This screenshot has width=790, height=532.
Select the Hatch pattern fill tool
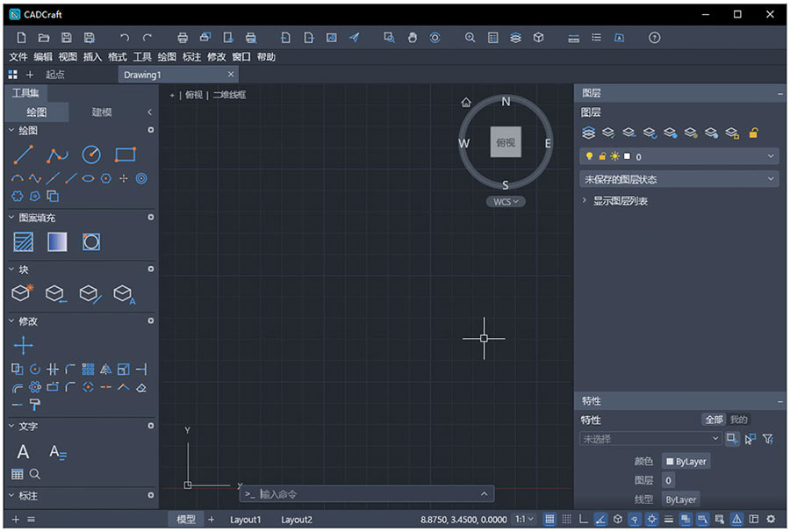(x=23, y=241)
